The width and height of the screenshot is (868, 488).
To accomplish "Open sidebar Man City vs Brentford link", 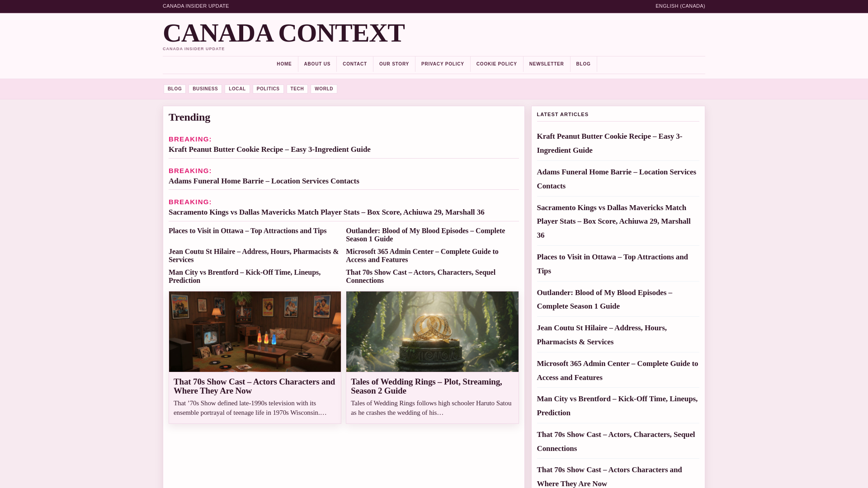I will [x=617, y=406].
